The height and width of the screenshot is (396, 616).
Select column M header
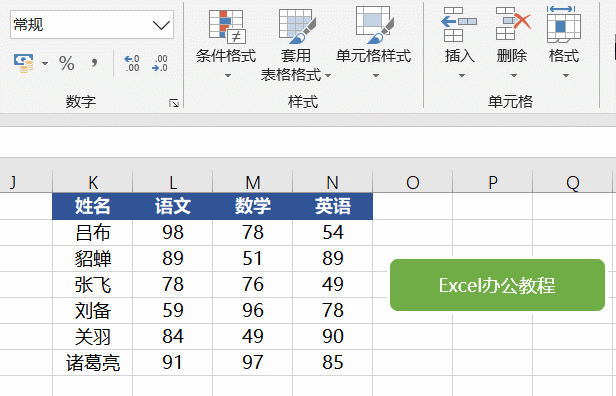[253, 182]
